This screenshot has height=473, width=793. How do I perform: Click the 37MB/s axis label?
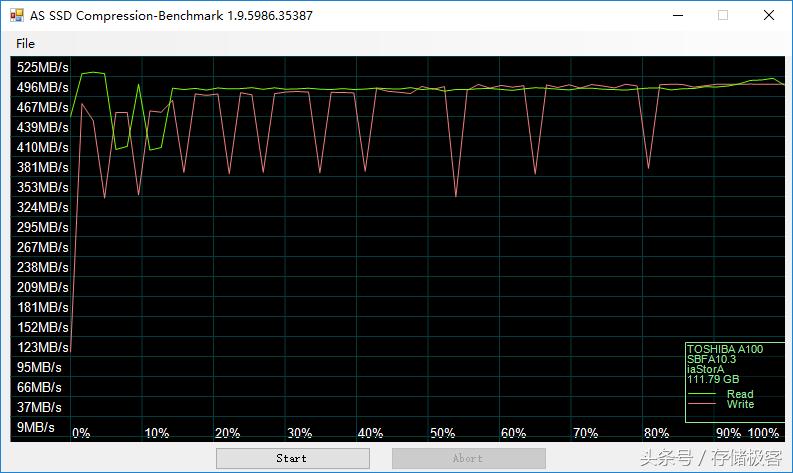point(39,407)
